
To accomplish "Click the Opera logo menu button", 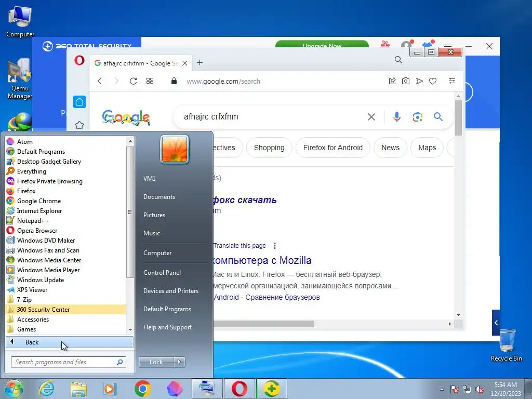I will [79, 61].
